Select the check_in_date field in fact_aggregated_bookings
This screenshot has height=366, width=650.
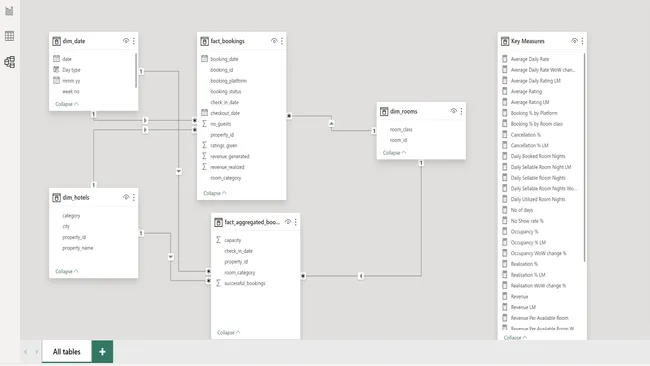click(238, 251)
